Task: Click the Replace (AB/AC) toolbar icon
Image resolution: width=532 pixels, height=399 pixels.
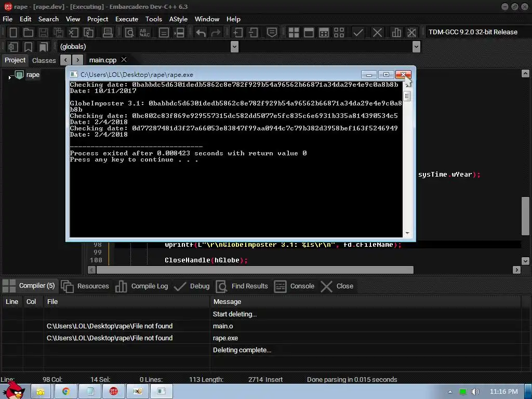Action: [x=144, y=33]
